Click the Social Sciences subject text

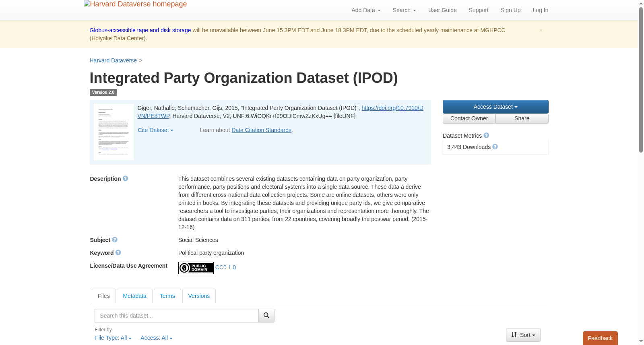click(198, 240)
